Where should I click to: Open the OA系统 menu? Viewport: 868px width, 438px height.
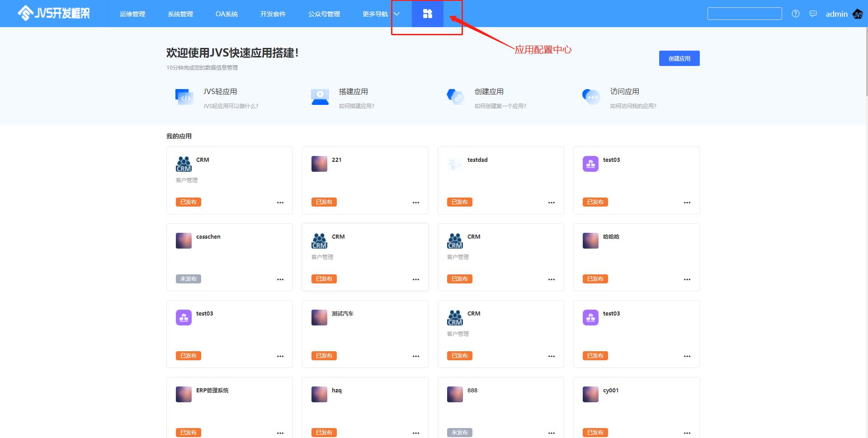coord(226,14)
